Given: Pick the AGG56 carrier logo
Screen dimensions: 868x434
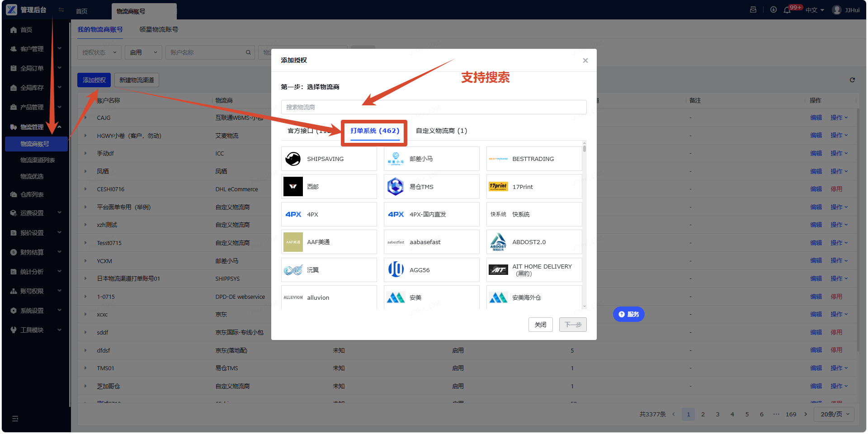Looking at the screenshot, I should 396,270.
